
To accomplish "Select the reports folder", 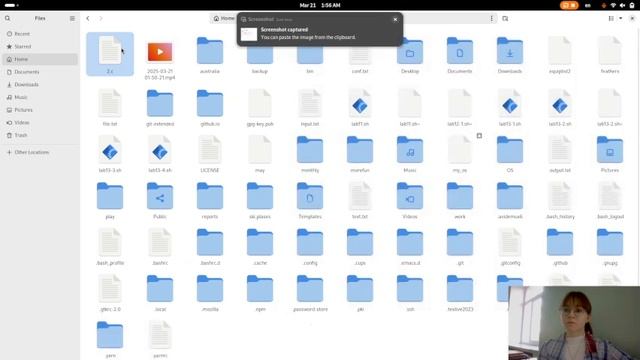I will click(210, 196).
